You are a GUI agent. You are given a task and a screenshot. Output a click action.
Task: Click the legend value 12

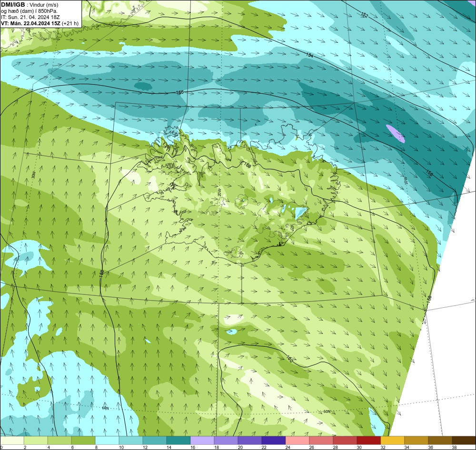pyautogui.click(x=145, y=447)
